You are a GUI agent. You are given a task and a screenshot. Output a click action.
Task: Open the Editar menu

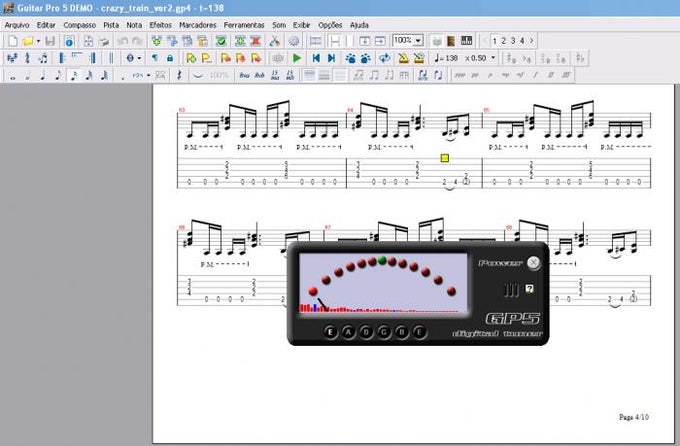coord(46,25)
